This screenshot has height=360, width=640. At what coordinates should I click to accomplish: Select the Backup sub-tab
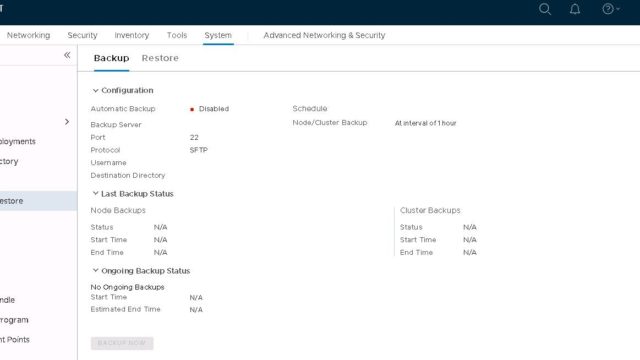coord(111,58)
